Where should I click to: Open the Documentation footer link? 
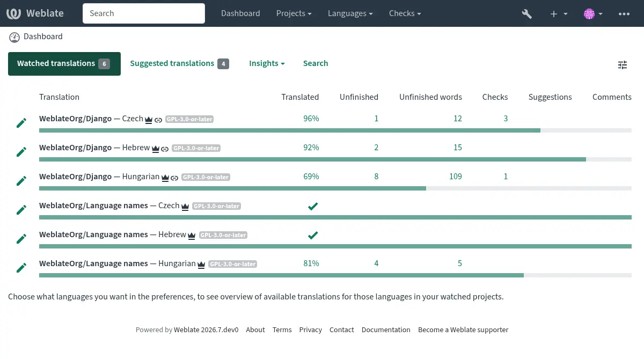tap(386, 330)
